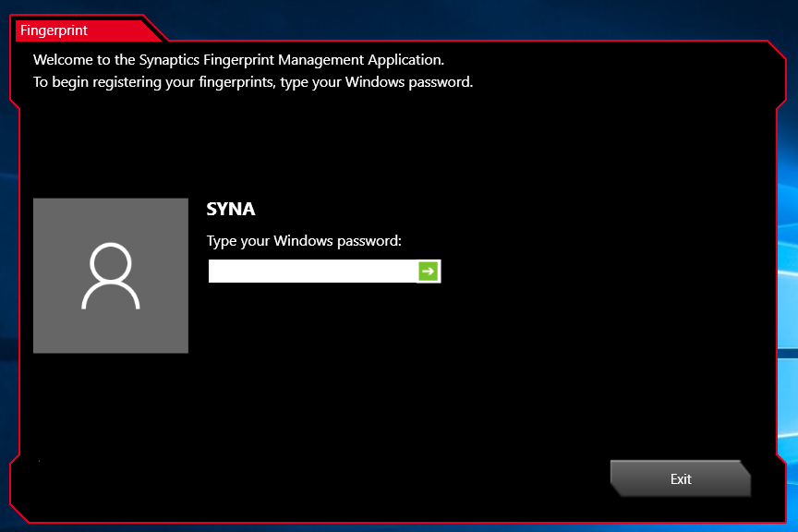This screenshot has height=532, width=798.
Task: Click the "To begin registering your fingerprints" line
Action: pos(252,81)
